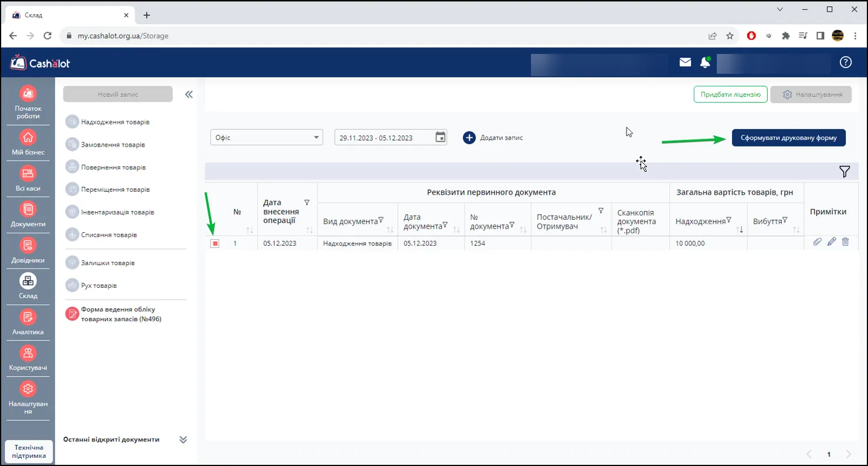Viewport: 868px width, 466px height.
Task: Click the paperclip attach icon in row 1
Action: [818, 241]
